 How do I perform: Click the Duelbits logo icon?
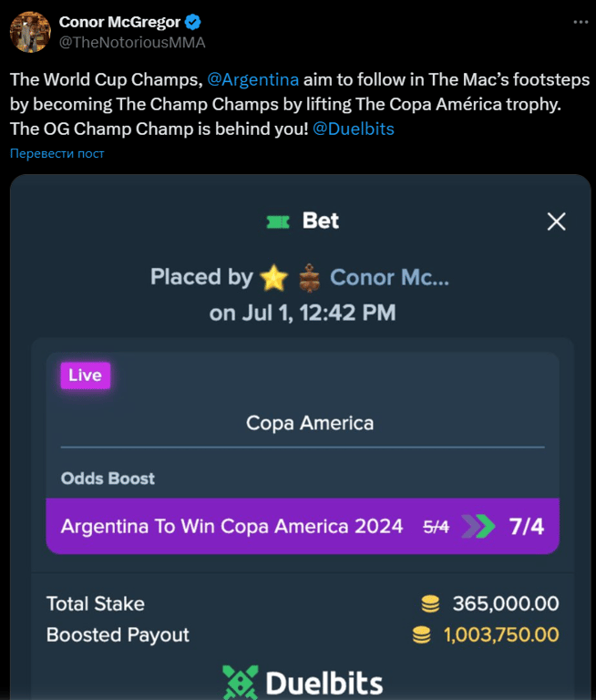[241, 683]
